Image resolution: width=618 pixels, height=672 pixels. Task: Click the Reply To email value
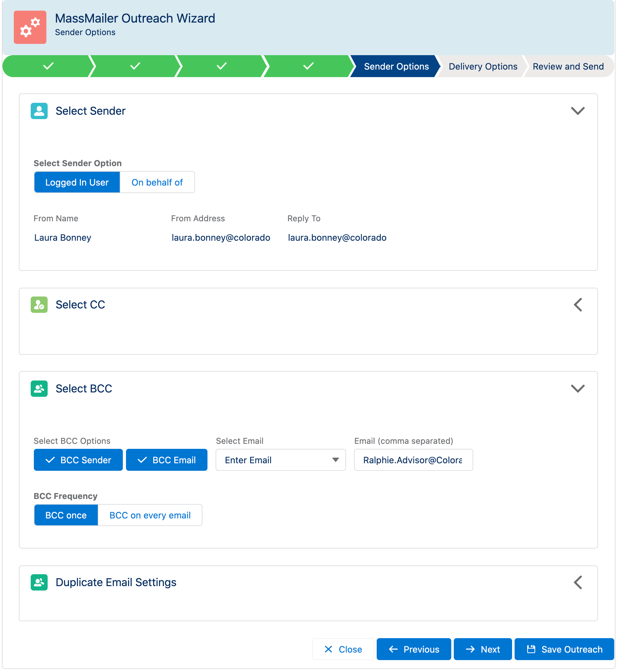coord(338,238)
